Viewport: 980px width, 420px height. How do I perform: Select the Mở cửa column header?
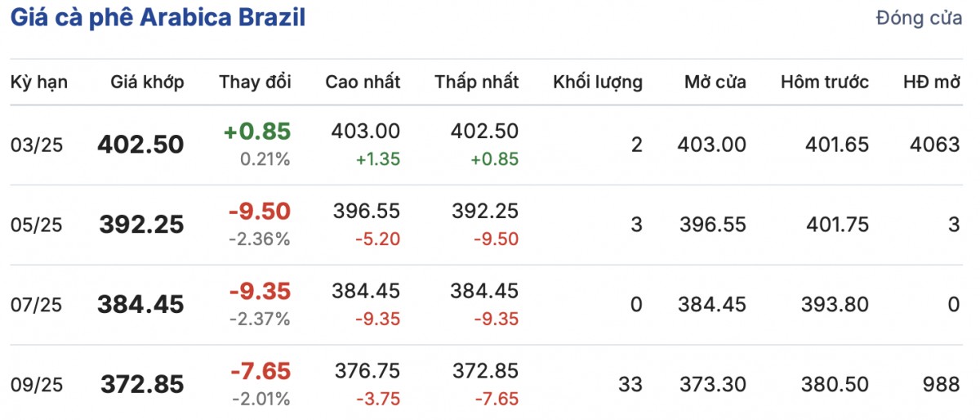tap(715, 82)
